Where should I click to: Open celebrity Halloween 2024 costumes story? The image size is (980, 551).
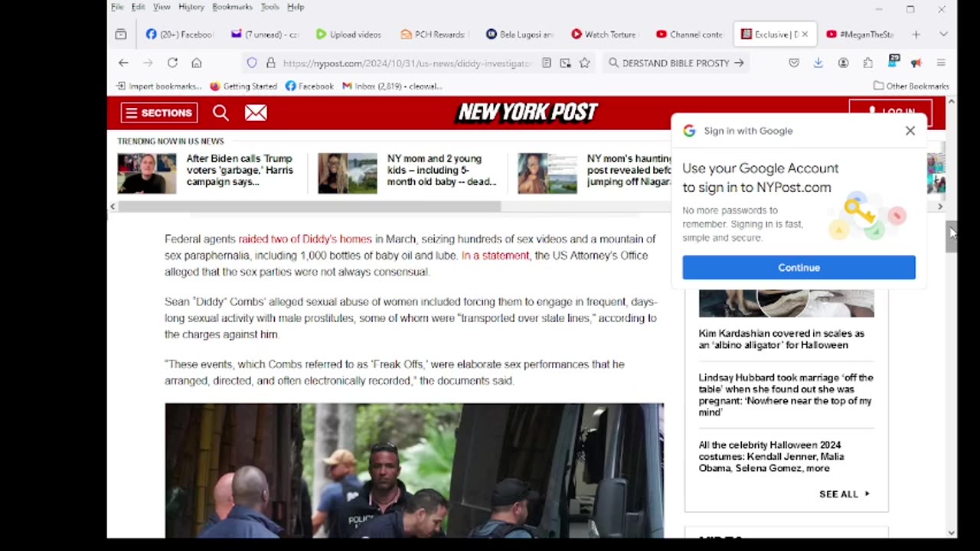[x=771, y=456]
